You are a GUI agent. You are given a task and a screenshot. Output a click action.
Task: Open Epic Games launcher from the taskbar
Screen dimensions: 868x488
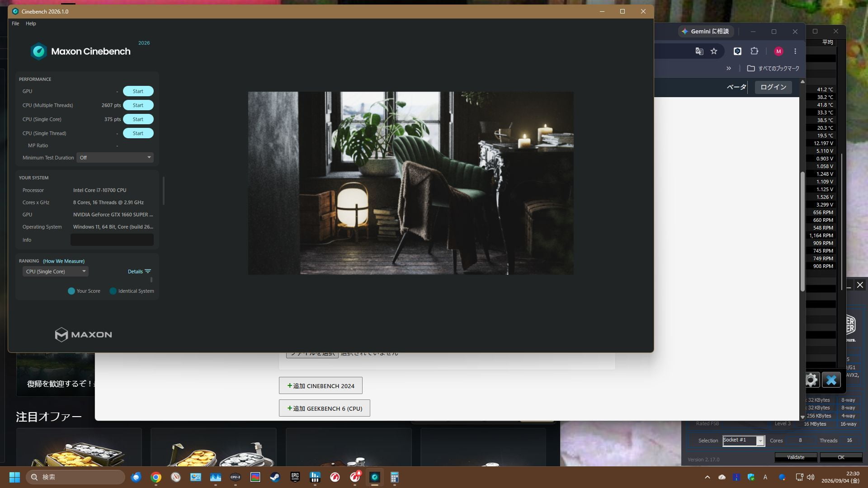pos(295,477)
